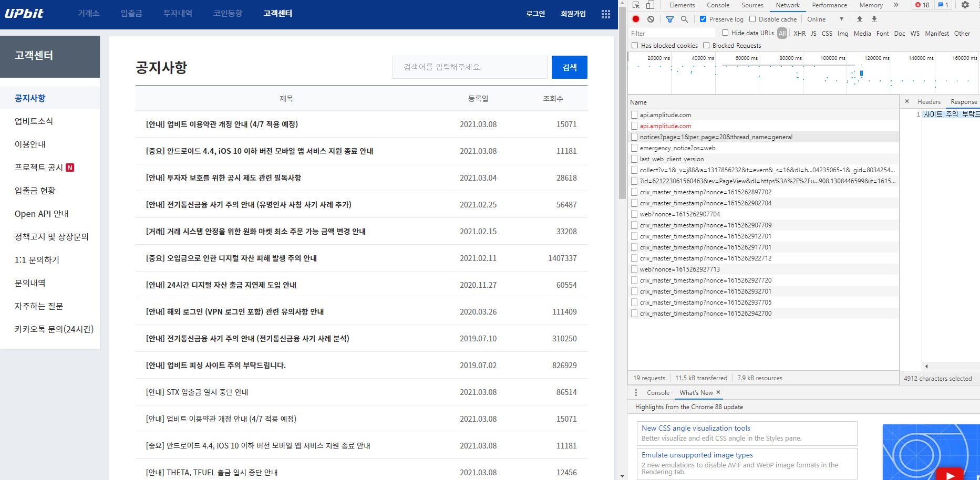Enable the Disable cache checkbox

point(752,19)
